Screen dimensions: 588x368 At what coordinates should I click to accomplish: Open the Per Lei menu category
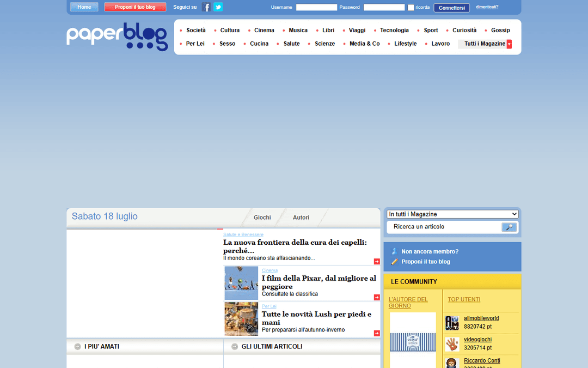(x=195, y=44)
